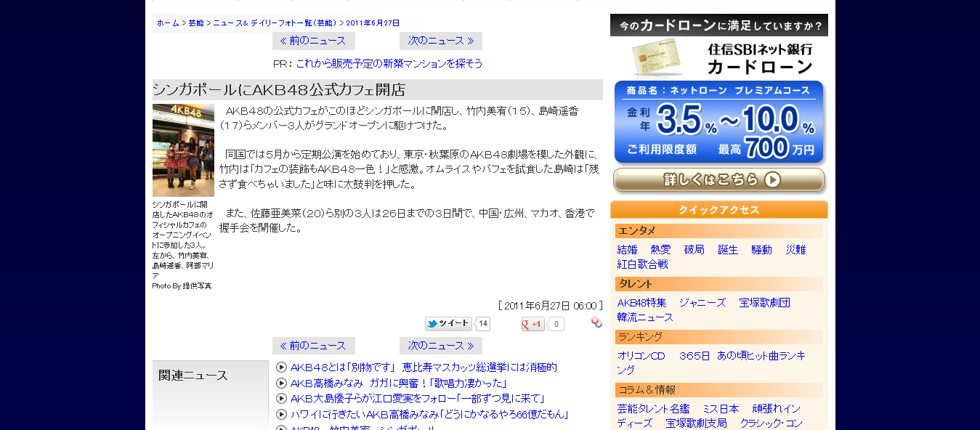Open 宝塚歌劇支局 link
This screenshot has width=980, height=430.
697,423
